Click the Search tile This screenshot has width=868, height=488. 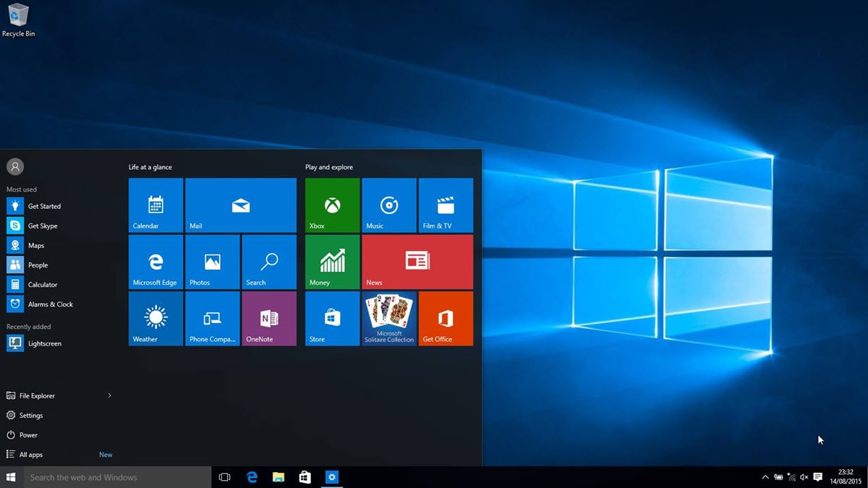tap(269, 262)
